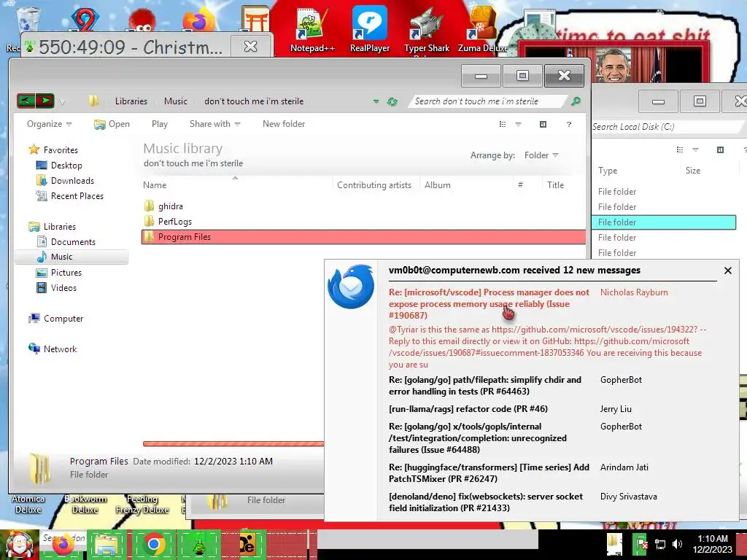
Task: Open Explorer help question mark
Action: [x=569, y=124]
